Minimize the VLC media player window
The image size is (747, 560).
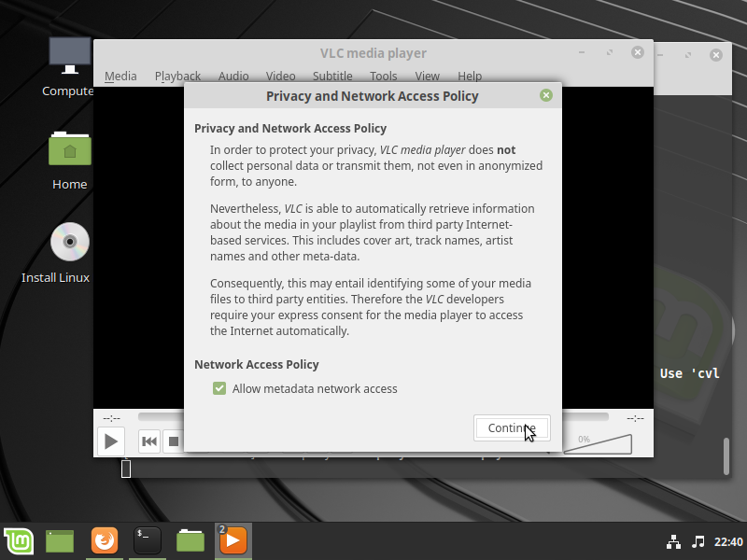582,52
